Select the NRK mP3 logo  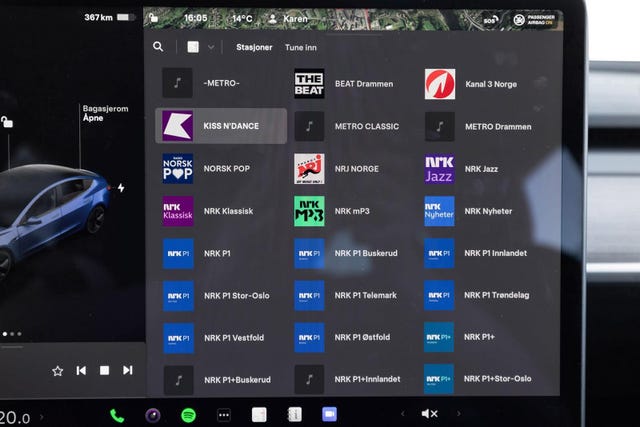(x=309, y=211)
